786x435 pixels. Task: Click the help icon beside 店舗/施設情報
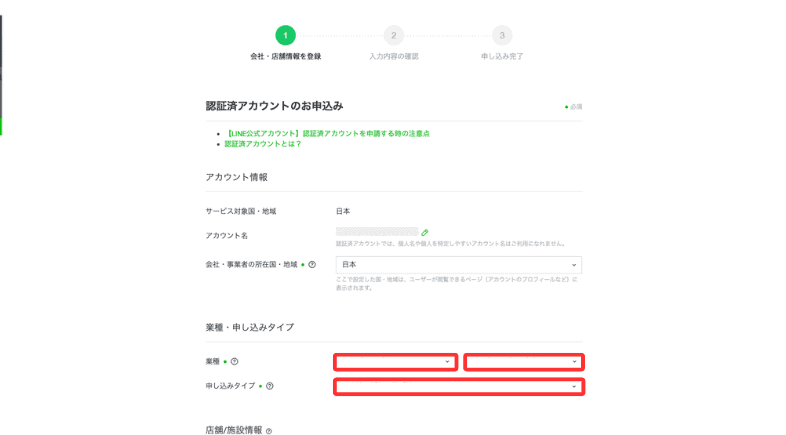(269, 430)
